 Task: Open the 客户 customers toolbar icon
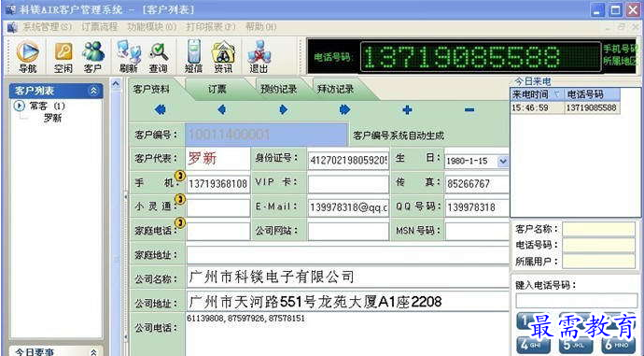click(93, 57)
